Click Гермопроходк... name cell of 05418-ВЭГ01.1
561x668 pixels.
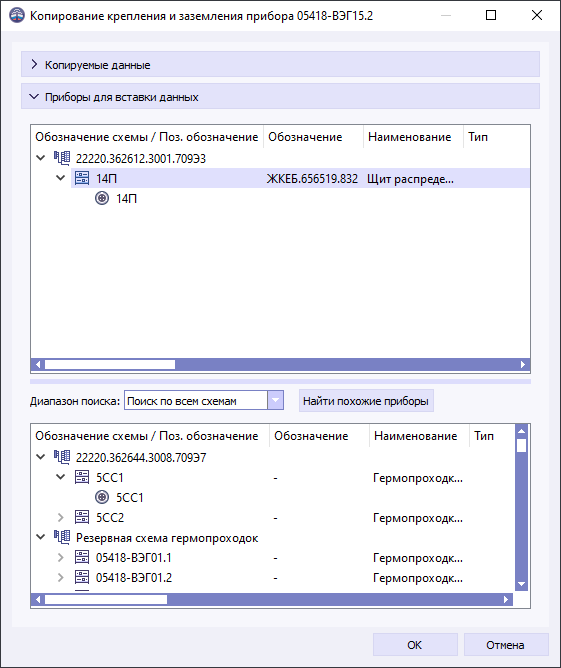(x=418, y=558)
